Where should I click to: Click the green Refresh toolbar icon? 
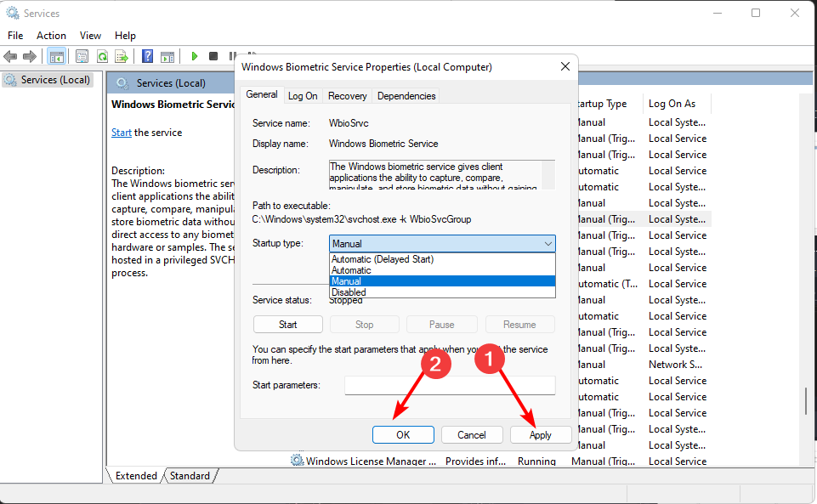point(103,56)
